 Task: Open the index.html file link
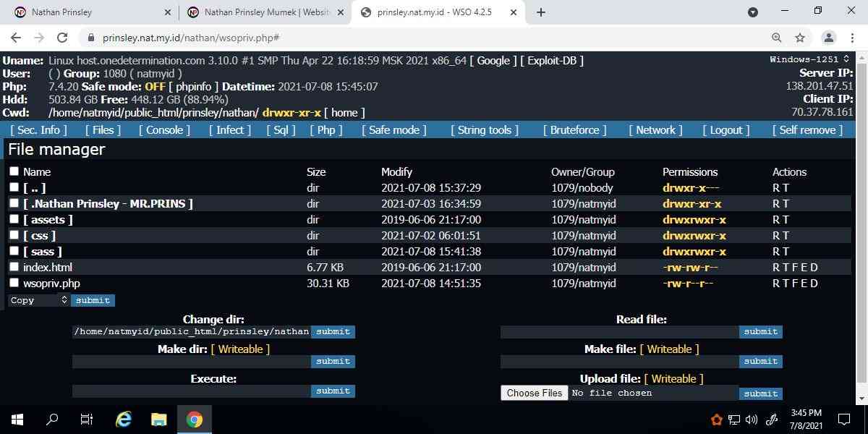pyautogui.click(x=48, y=268)
